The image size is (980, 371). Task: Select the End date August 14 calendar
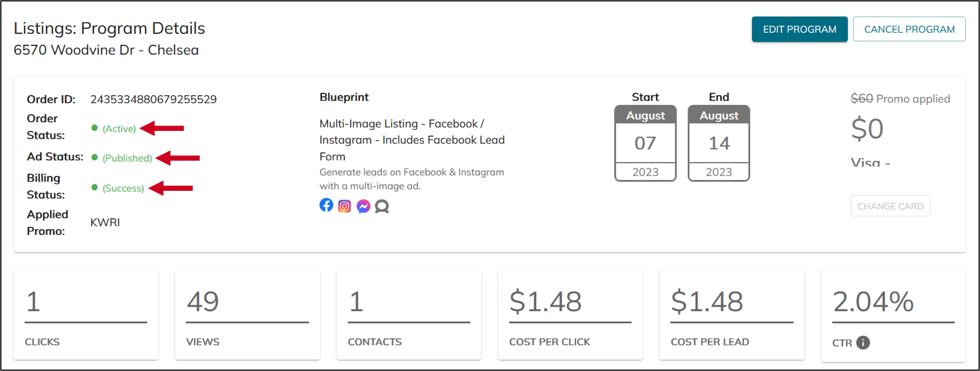pyautogui.click(x=719, y=143)
